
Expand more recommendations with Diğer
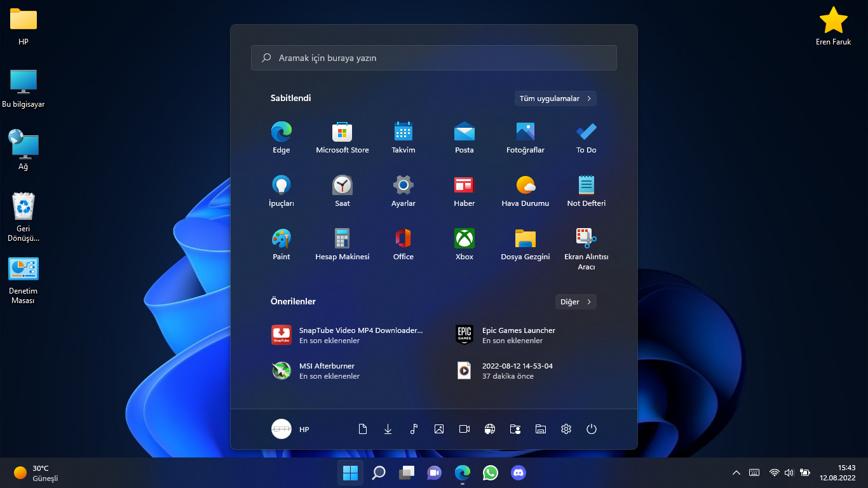pos(576,302)
